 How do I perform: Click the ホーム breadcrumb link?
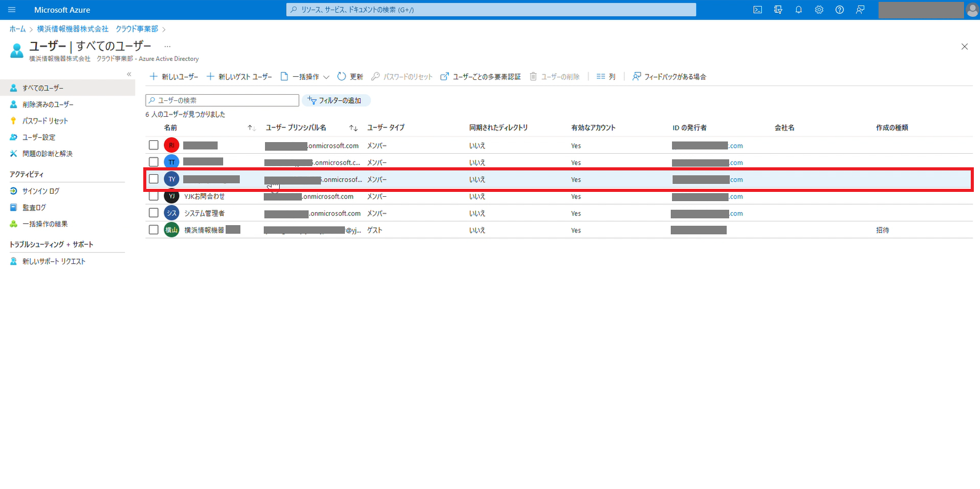(x=18, y=29)
